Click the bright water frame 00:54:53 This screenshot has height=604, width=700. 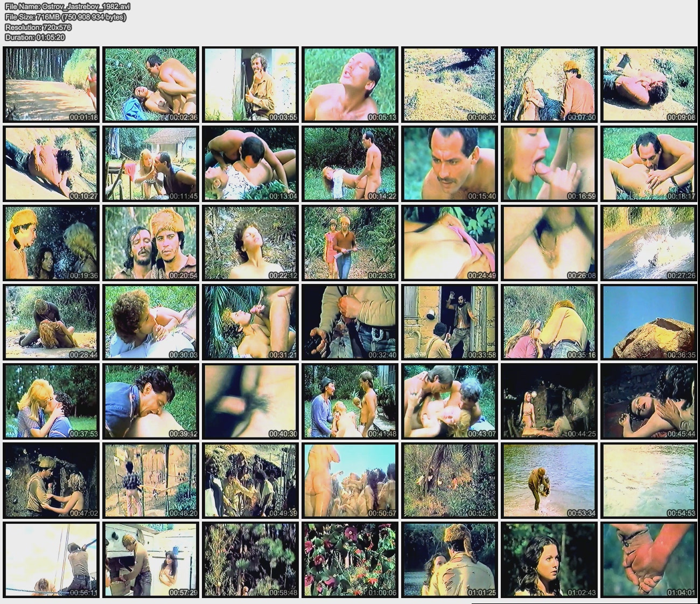click(649, 480)
